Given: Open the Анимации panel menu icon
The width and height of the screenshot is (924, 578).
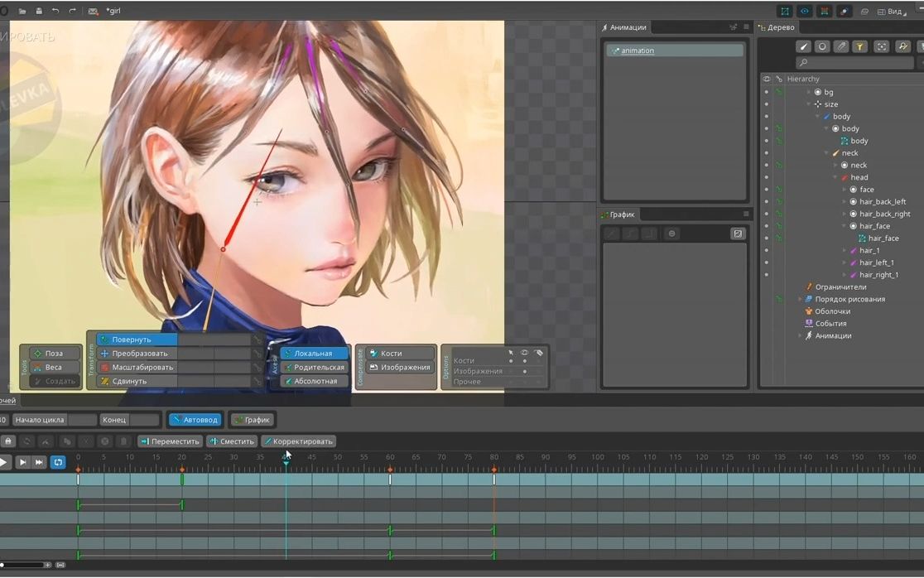Looking at the screenshot, I should tap(746, 27).
